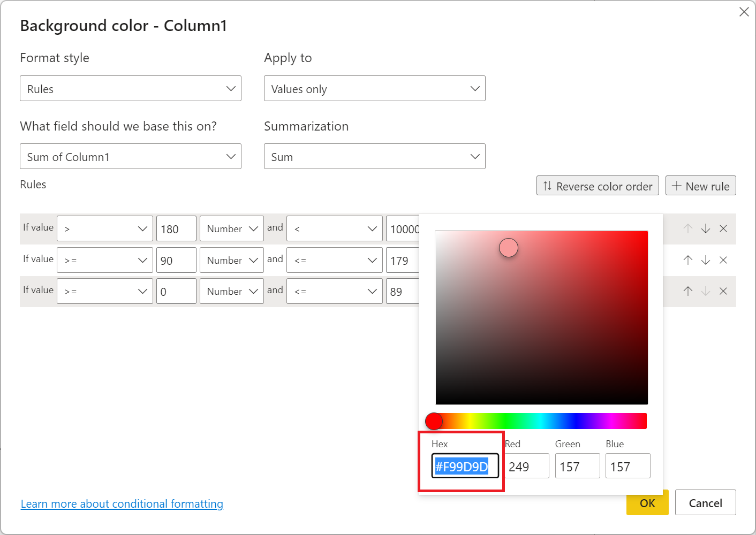Click the second rule's value field 90
The width and height of the screenshot is (756, 535).
tap(176, 260)
